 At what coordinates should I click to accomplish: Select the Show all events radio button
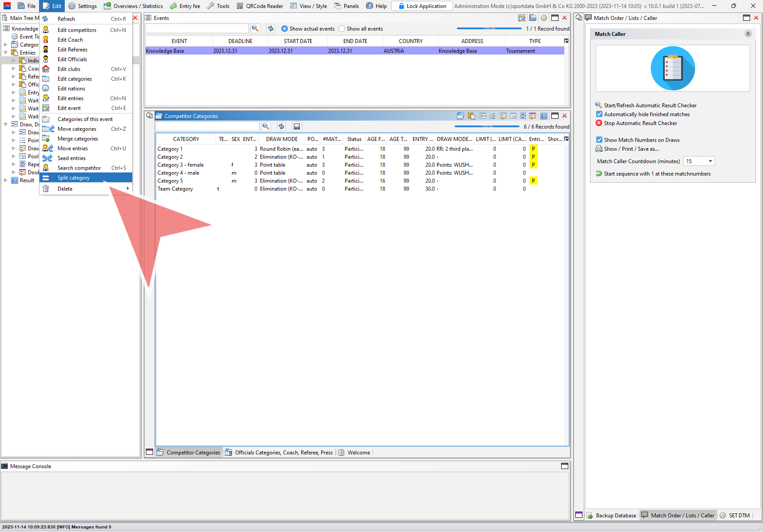pos(342,29)
